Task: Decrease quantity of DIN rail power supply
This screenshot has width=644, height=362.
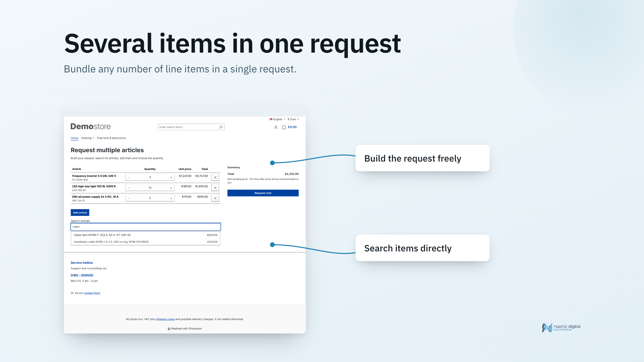Action: click(129, 198)
